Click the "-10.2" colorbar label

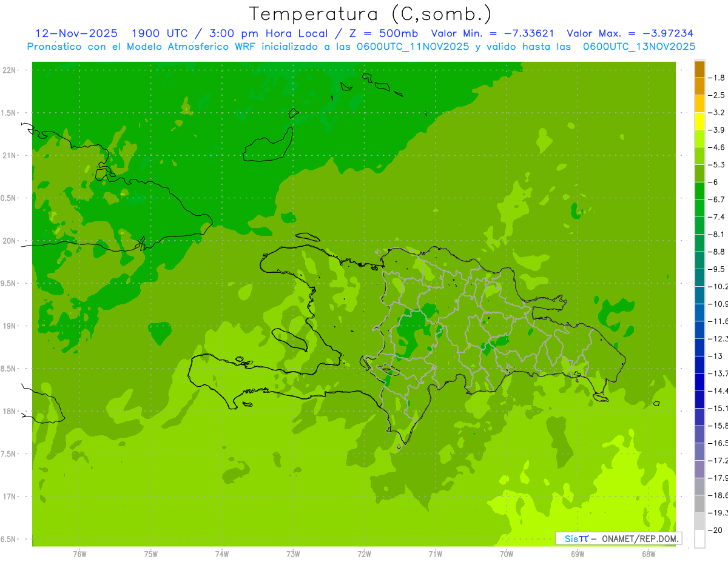pyautogui.click(x=718, y=286)
